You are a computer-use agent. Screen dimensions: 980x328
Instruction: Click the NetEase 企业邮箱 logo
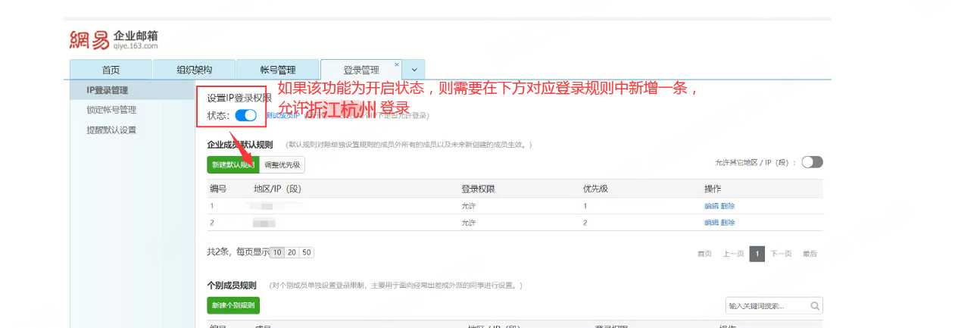(113, 40)
